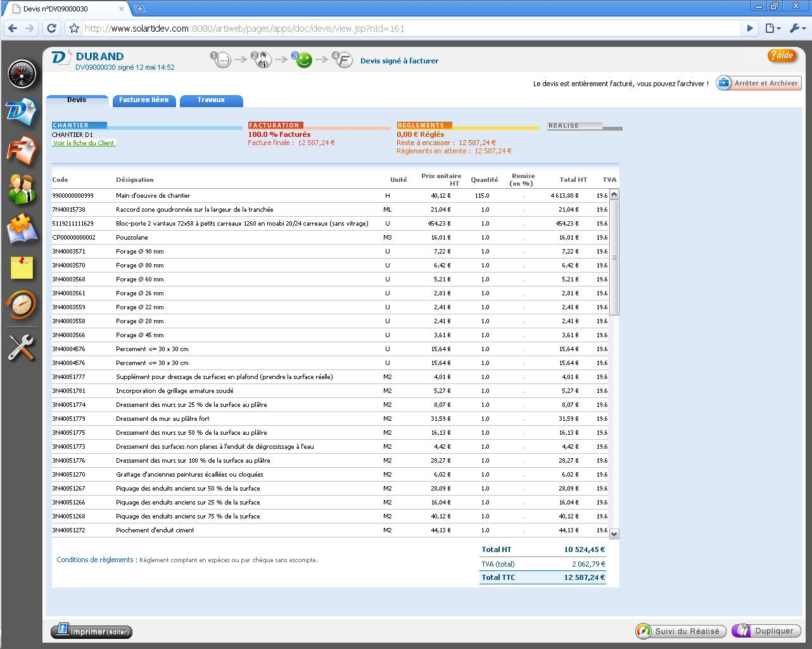Open the aide help button
Image resolution: width=812 pixels, height=649 pixels.
click(x=782, y=56)
